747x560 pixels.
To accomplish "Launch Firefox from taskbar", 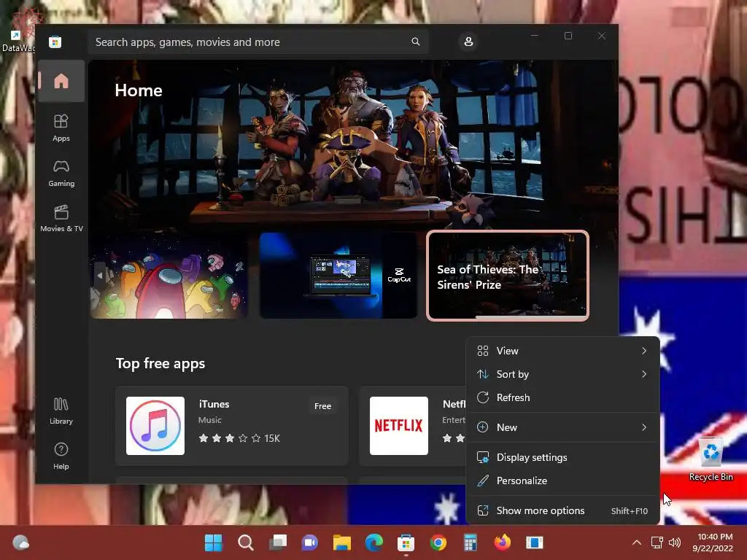I will (502, 542).
